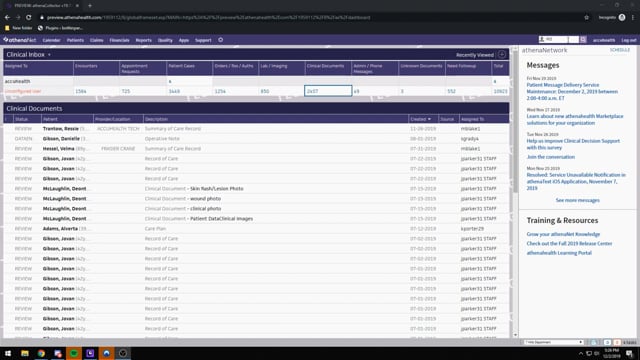
Task: Open the Financials menu
Action: [119, 40]
